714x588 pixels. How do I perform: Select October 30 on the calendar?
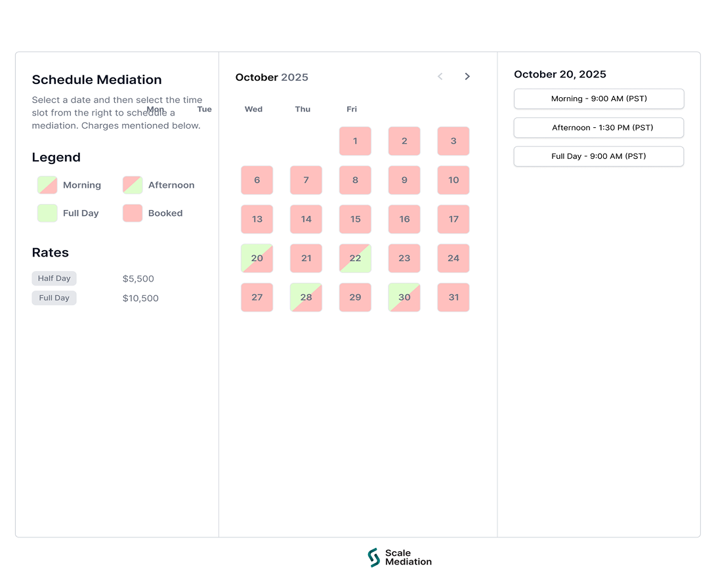(404, 297)
